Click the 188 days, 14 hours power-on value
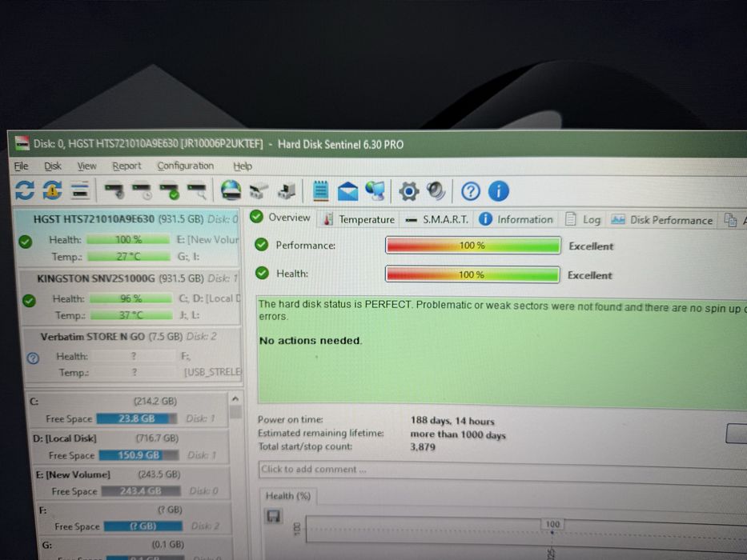Image resolution: width=747 pixels, height=560 pixels. point(452,421)
